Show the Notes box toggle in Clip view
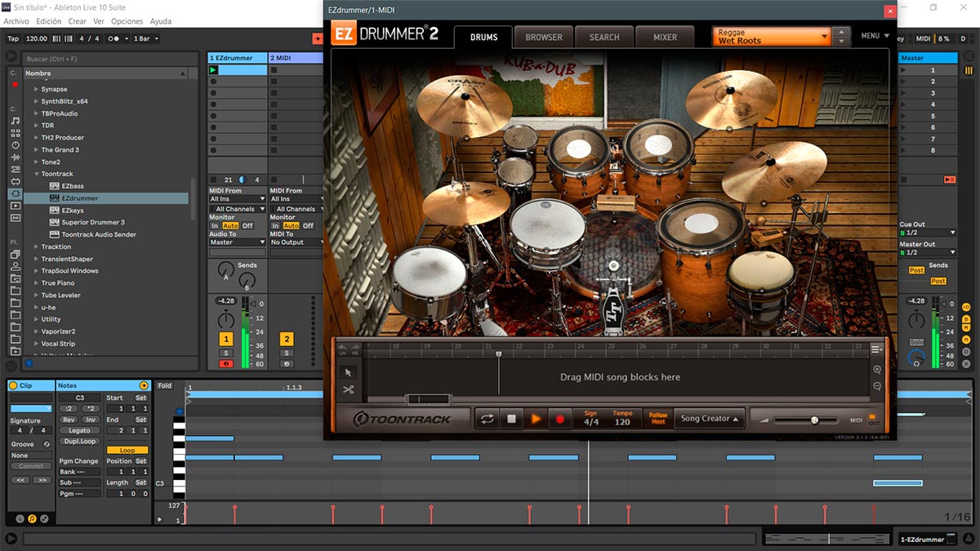 tap(32, 518)
